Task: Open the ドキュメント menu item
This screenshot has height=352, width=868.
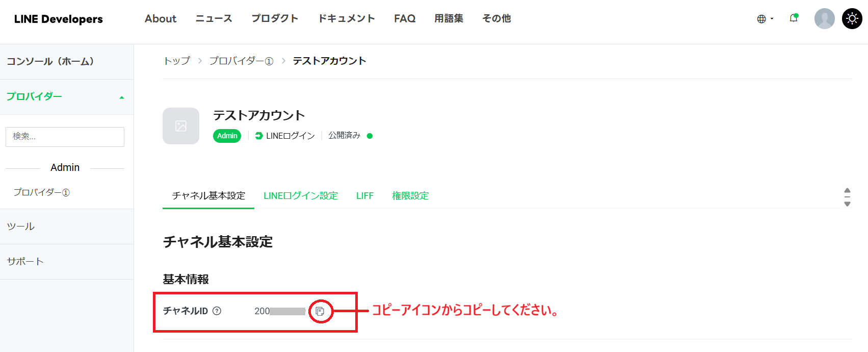Action: tap(347, 19)
